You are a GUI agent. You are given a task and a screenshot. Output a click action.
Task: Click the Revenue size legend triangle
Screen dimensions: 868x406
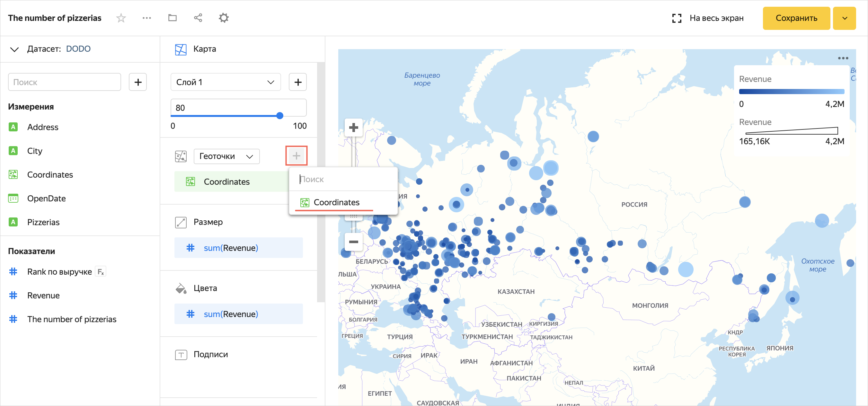click(x=792, y=131)
